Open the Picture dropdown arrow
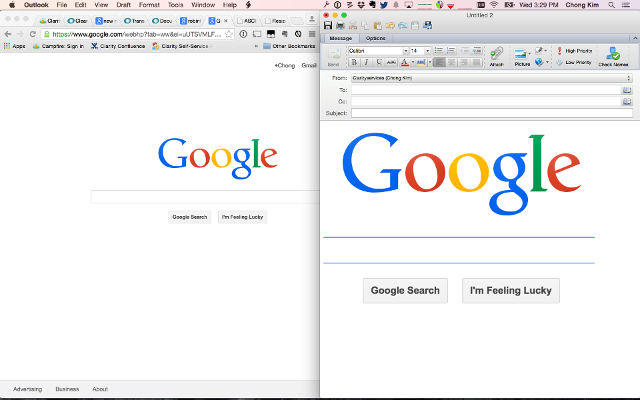Screen dimensions: 640x400 pos(529,53)
